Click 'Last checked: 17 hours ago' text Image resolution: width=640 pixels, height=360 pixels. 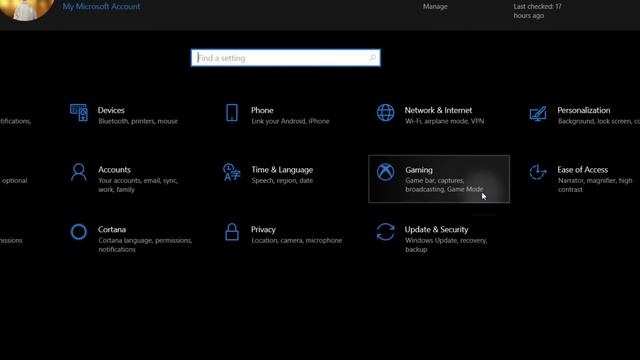537,11
